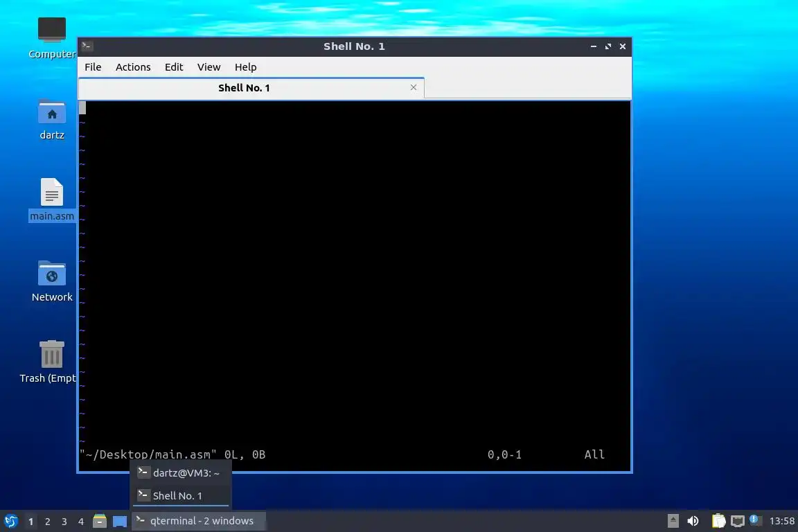Select the Network desktop icon
798x532 pixels.
[52, 281]
